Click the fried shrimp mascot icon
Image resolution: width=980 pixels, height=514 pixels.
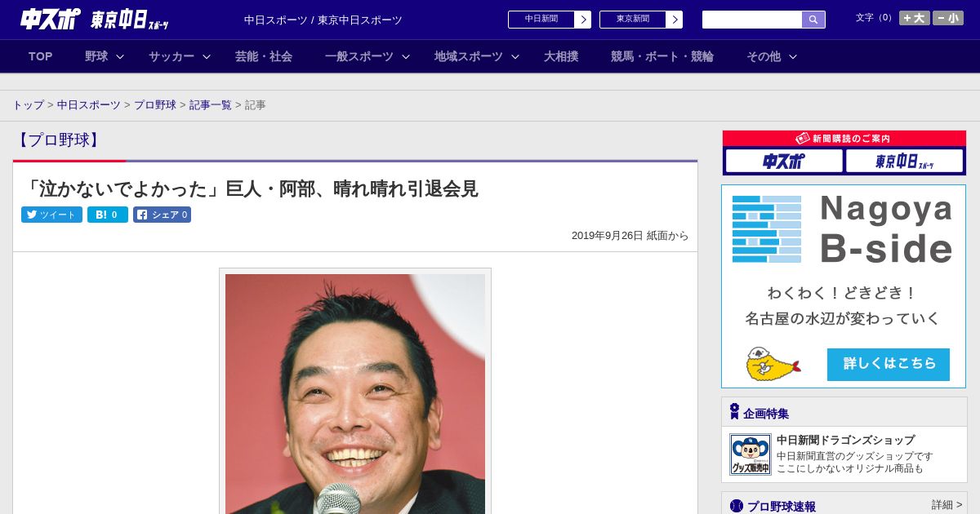click(x=773, y=364)
